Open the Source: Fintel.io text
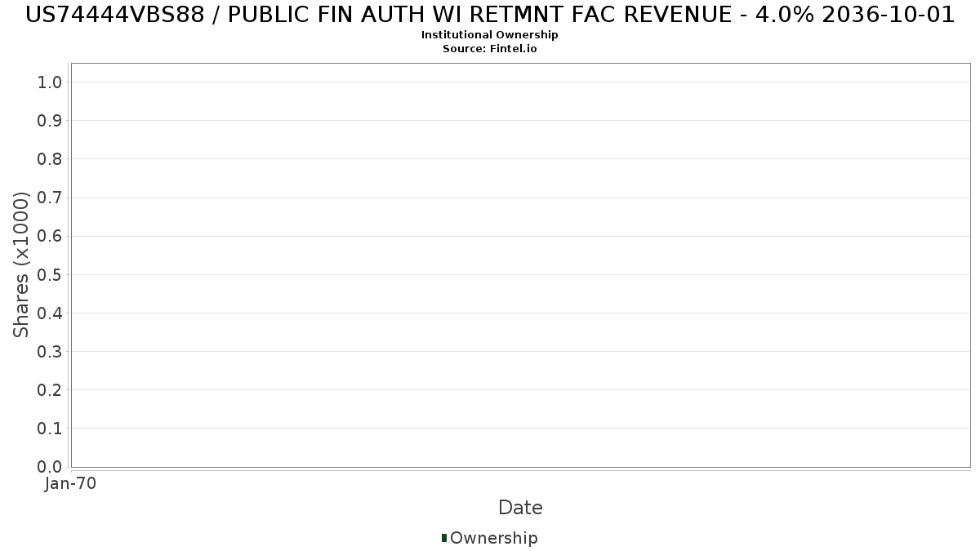This screenshot has height=551, width=980. [x=490, y=49]
